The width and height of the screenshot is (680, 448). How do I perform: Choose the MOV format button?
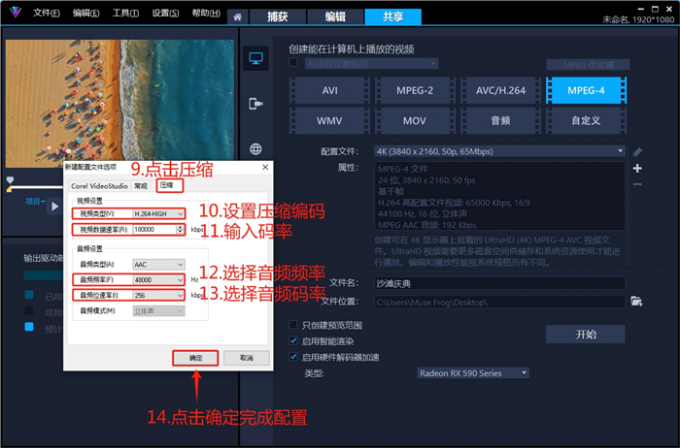click(x=415, y=121)
